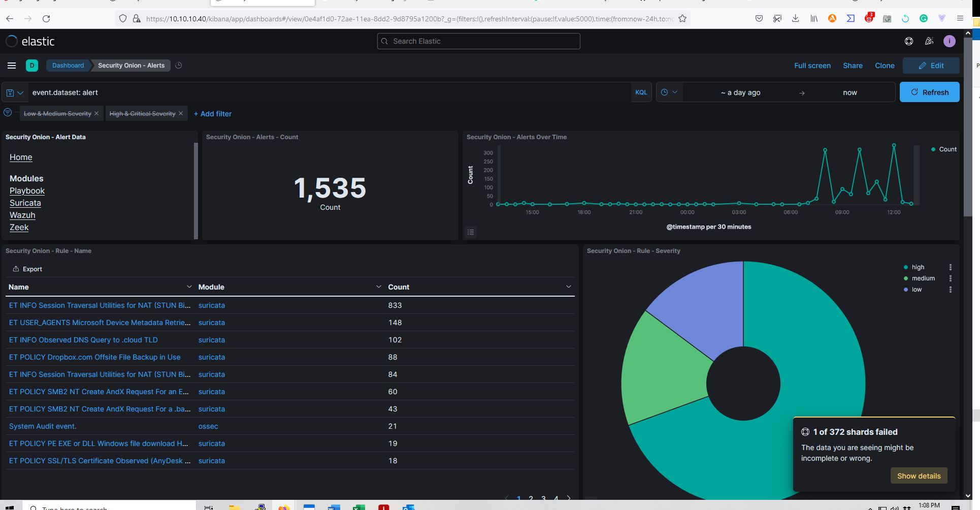Open options for the high legend entry

pos(951,267)
